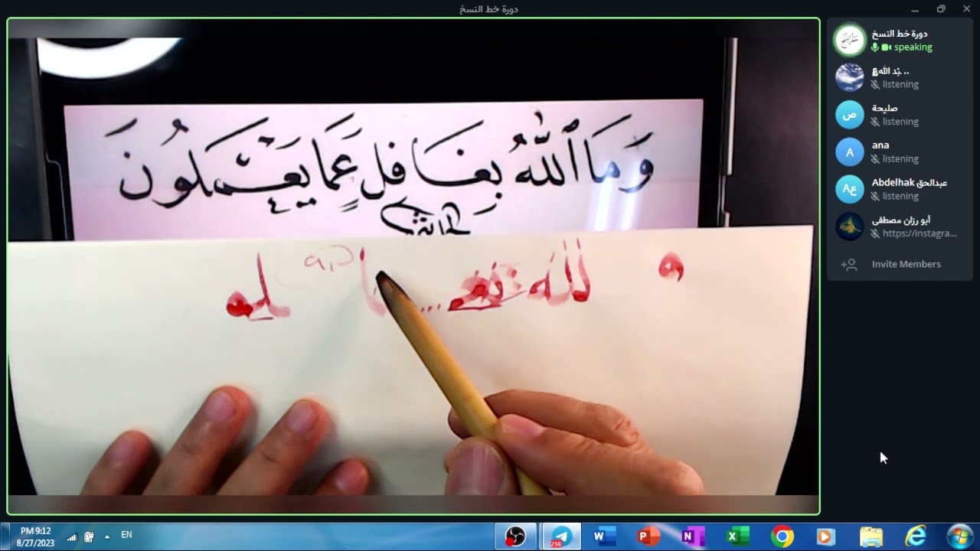This screenshot has width=980, height=551.
Task: Open the media player taskbar icon
Action: pos(825,536)
